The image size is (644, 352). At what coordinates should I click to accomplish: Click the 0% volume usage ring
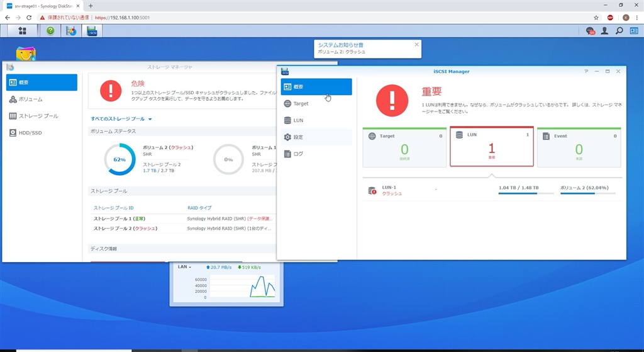[x=228, y=159]
